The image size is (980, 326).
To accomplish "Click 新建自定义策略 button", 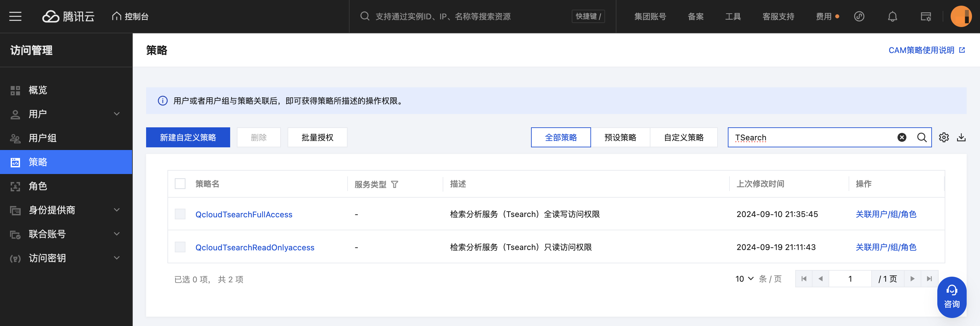I will tap(188, 137).
